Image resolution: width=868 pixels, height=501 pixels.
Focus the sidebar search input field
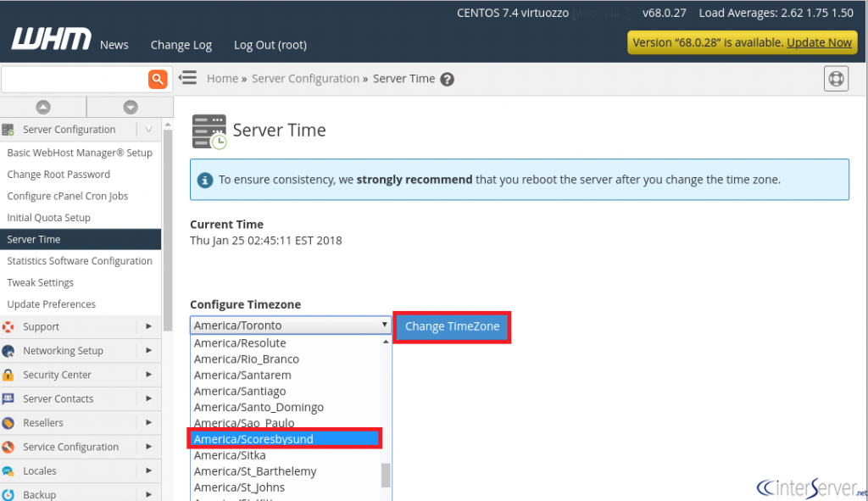click(x=75, y=79)
